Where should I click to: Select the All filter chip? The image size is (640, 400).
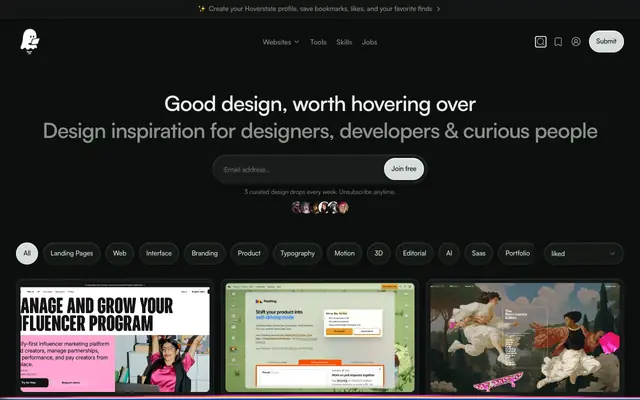coord(27,253)
